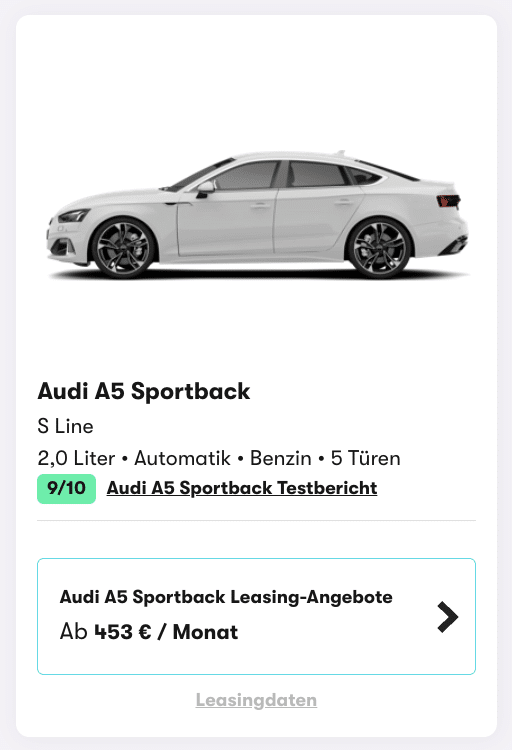Open the Leasingdaten link
This screenshot has height=750, width=512.
point(256,700)
